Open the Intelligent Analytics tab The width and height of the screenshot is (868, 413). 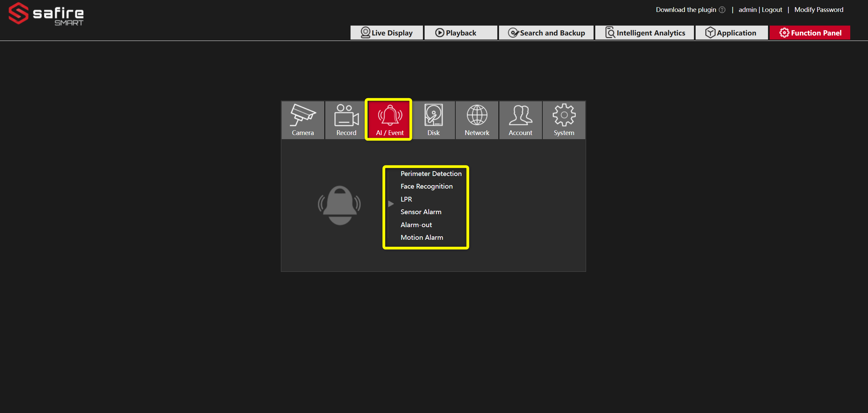click(645, 33)
